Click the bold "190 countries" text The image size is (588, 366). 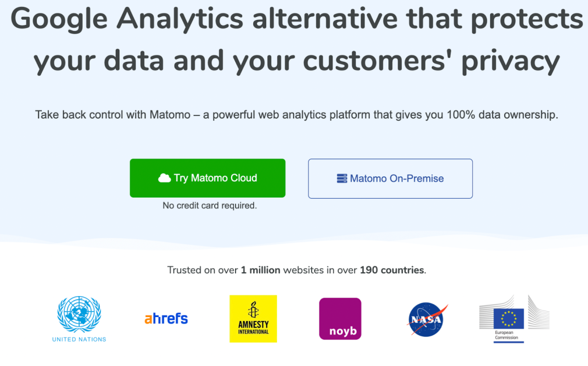tap(392, 270)
